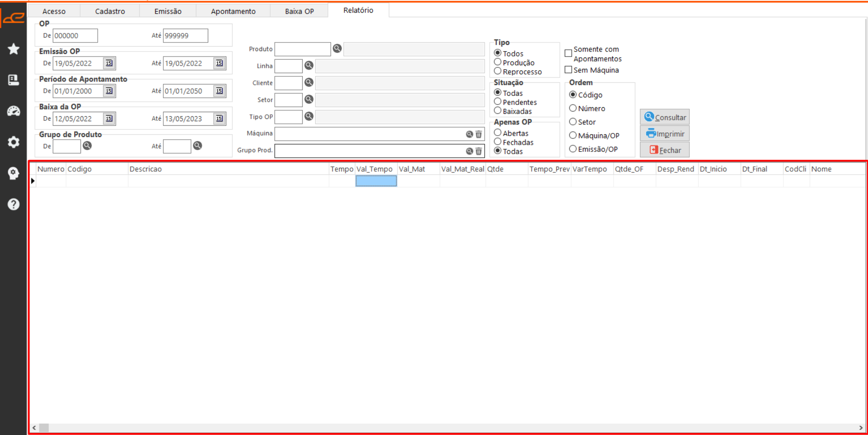
Task: Click the Imprimir button
Action: (664, 134)
